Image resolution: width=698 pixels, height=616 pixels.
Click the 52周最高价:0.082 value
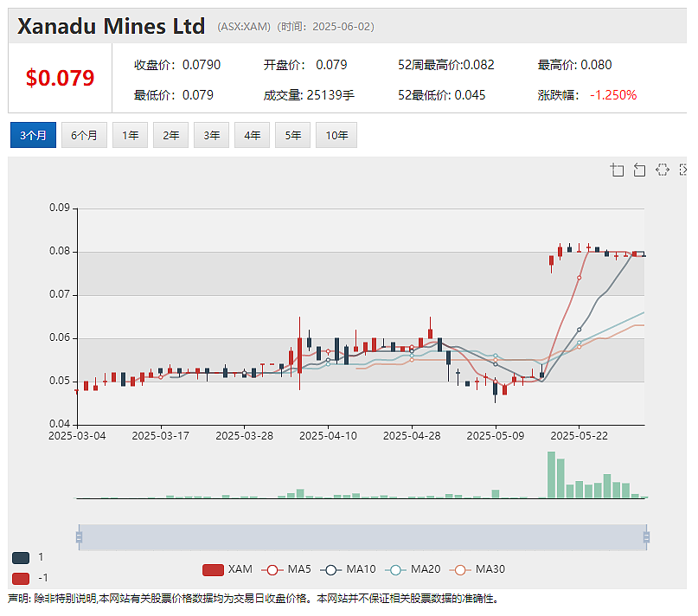[446, 65]
